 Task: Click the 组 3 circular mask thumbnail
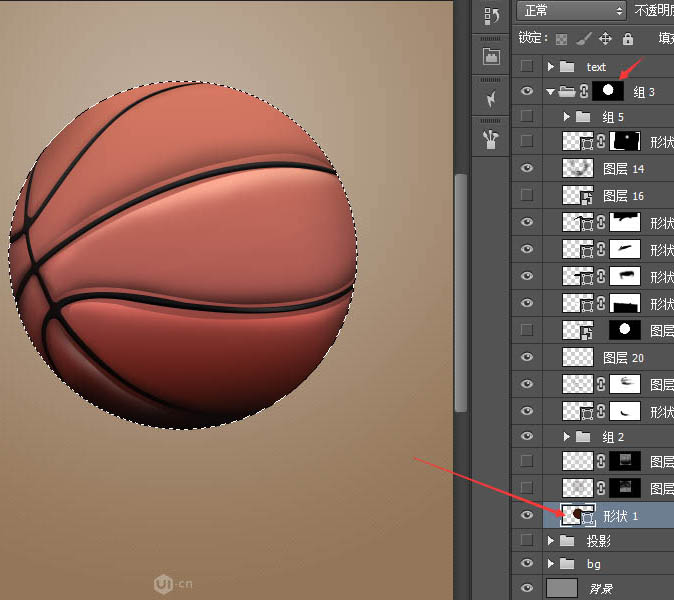coord(608,91)
